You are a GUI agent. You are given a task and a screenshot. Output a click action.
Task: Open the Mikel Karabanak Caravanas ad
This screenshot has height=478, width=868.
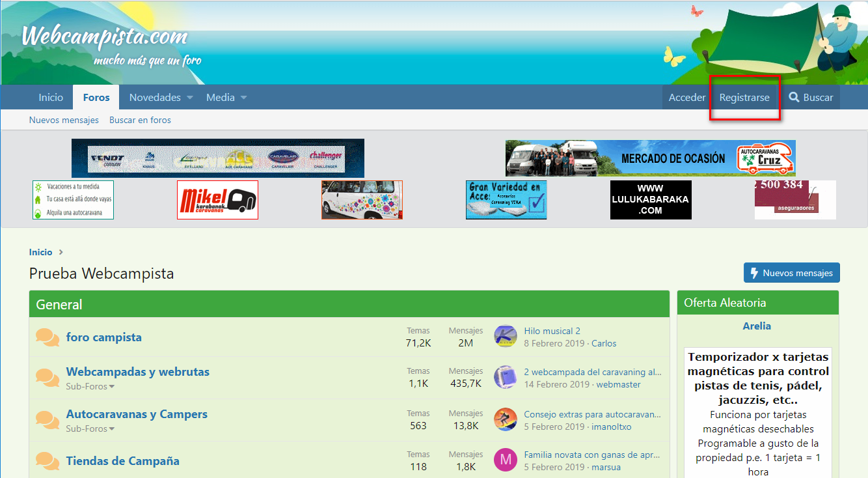click(217, 200)
